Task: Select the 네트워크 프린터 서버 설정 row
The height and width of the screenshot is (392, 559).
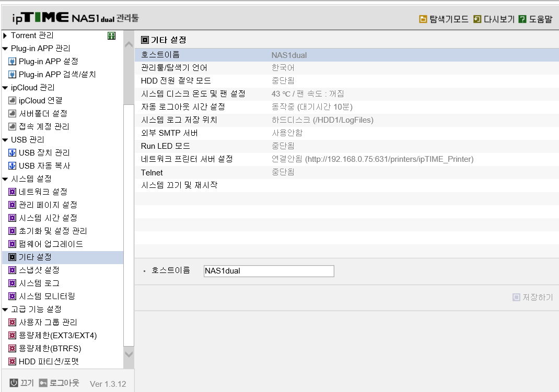Action: (346, 159)
